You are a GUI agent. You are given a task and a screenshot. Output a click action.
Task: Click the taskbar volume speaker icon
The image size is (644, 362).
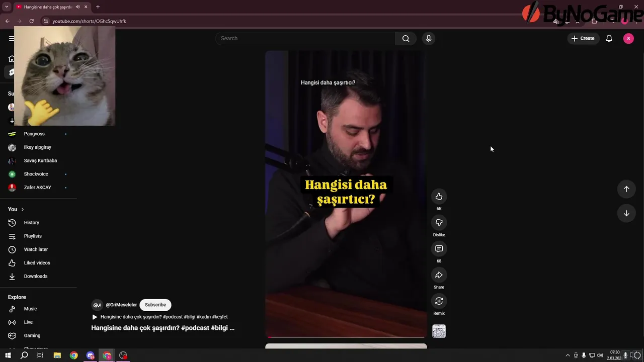click(600, 355)
